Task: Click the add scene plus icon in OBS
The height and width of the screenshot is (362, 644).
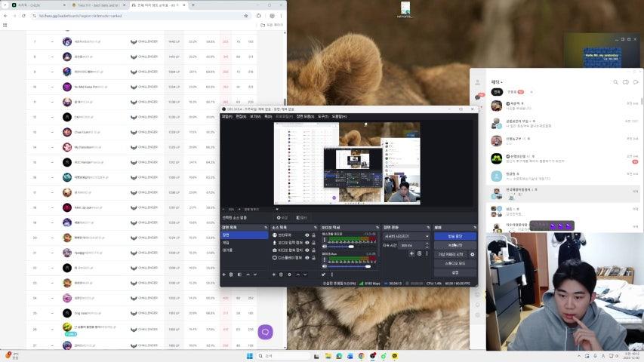Action: 224,275
